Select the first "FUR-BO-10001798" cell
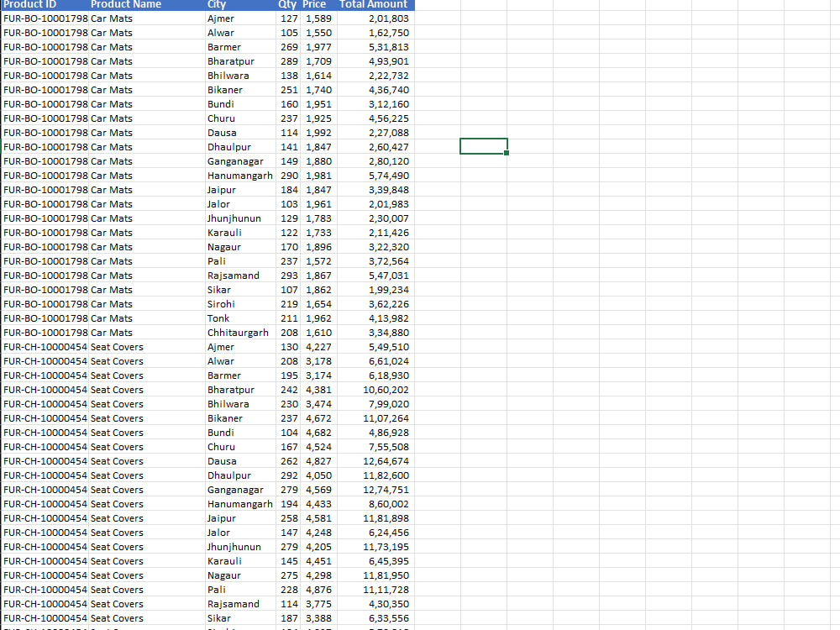 (x=45, y=18)
